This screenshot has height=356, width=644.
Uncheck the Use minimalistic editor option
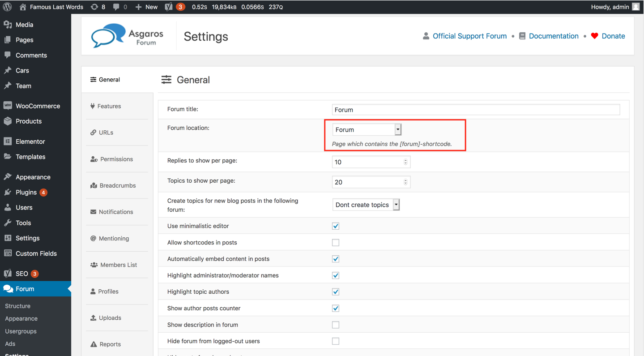click(x=336, y=226)
